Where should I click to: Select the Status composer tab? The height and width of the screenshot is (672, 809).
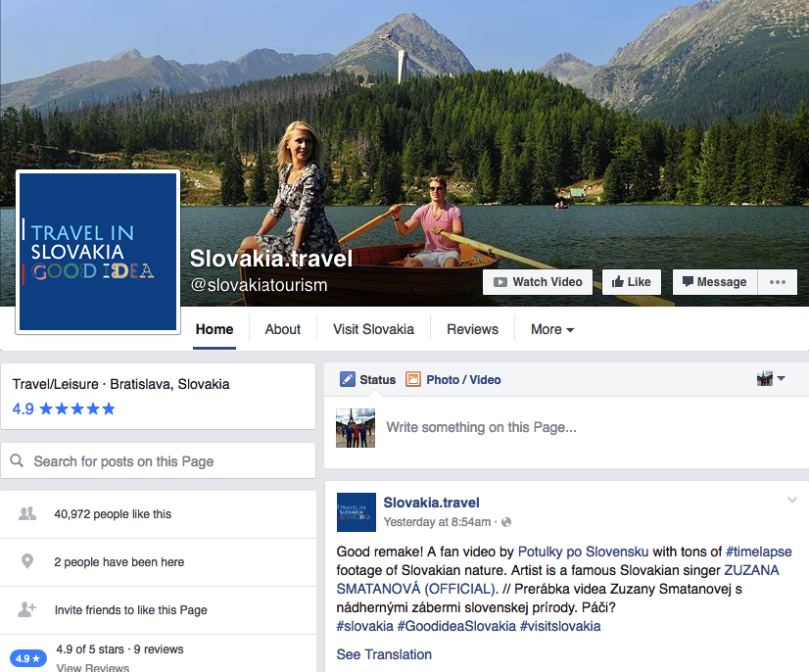point(368,380)
